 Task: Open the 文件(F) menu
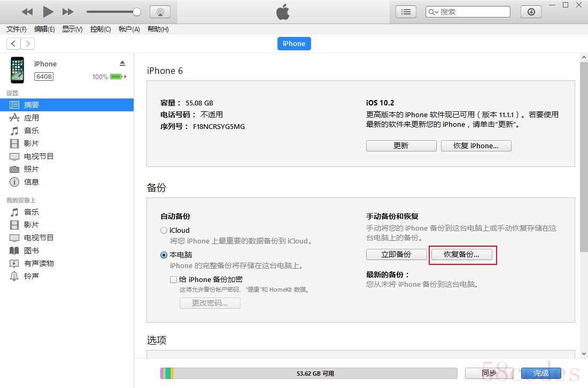(x=16, y=29)
